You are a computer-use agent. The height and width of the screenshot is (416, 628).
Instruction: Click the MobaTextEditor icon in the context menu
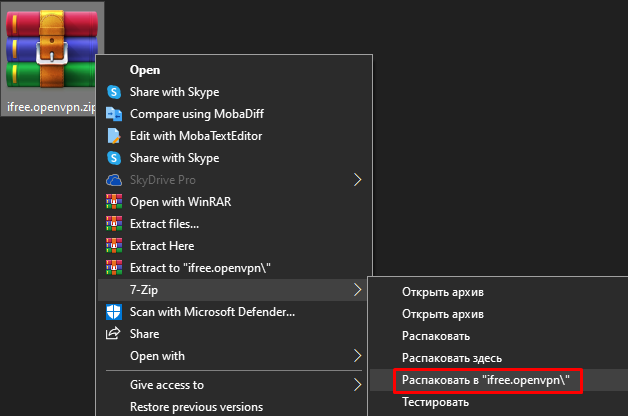tap(113, 136)
